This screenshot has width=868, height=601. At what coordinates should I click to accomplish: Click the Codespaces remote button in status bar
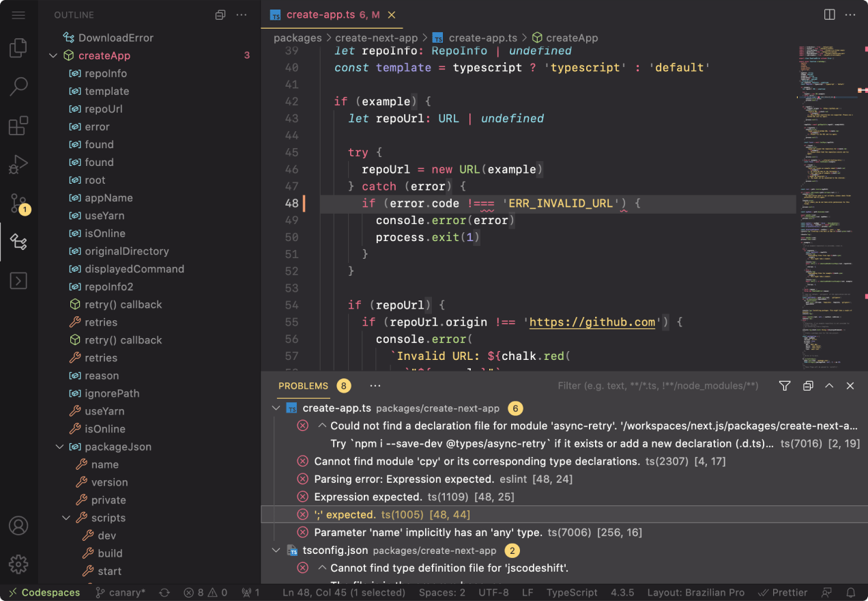tap(44, 592)
